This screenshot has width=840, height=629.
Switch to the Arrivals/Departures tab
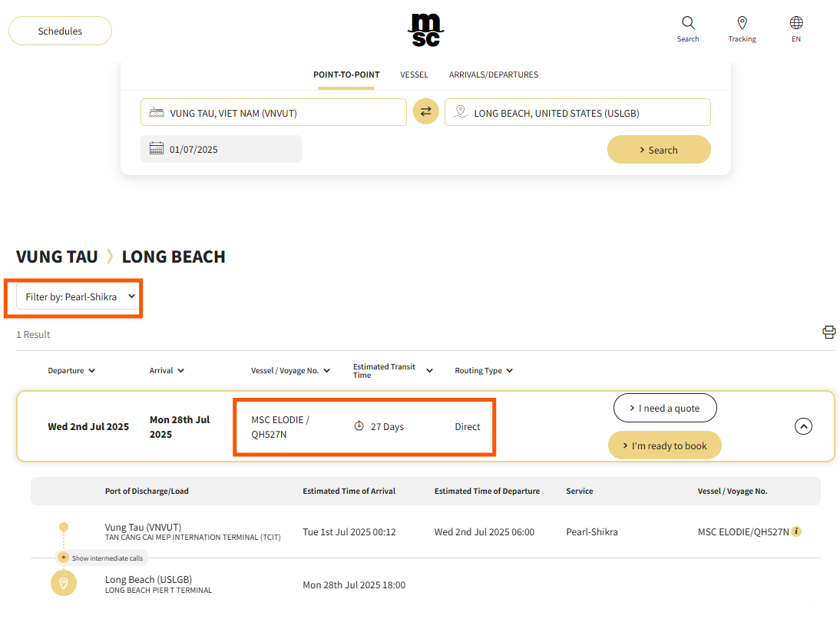[x=493, y=75]
